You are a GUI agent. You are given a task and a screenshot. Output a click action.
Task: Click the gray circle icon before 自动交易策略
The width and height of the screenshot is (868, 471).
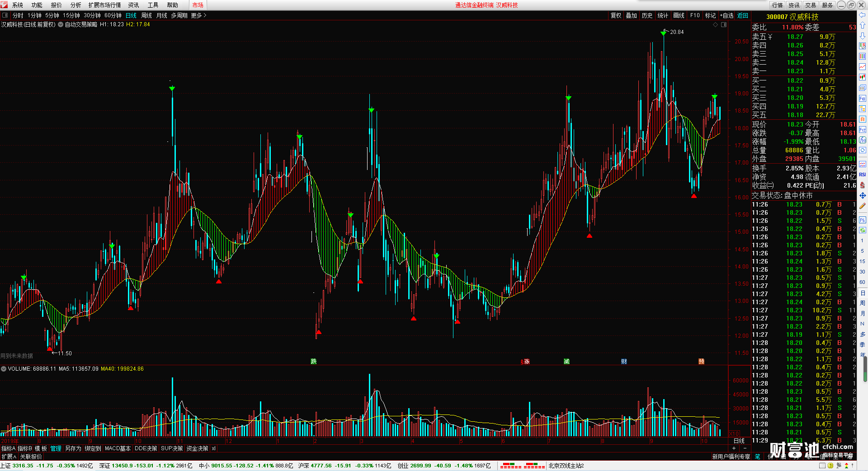[61, 24]
